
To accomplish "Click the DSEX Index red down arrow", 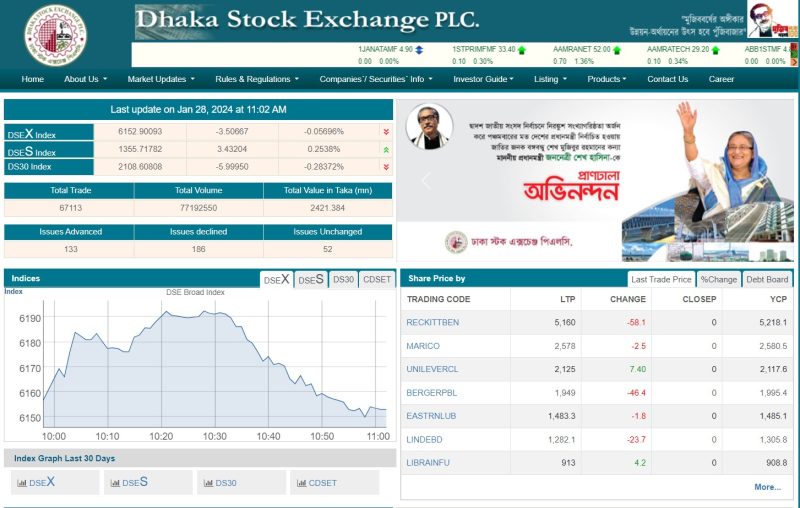I will point(386,131).
